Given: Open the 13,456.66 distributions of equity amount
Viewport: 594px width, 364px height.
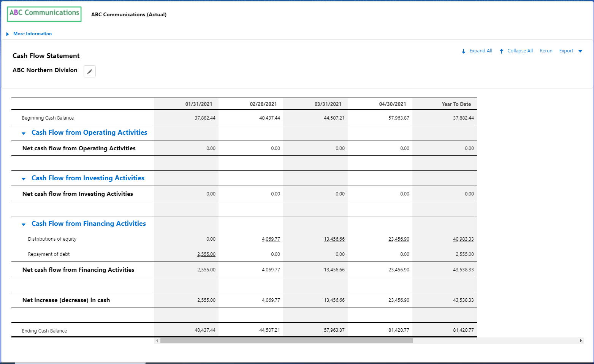Looking at the screenshot, I should [x=334, y=239].
